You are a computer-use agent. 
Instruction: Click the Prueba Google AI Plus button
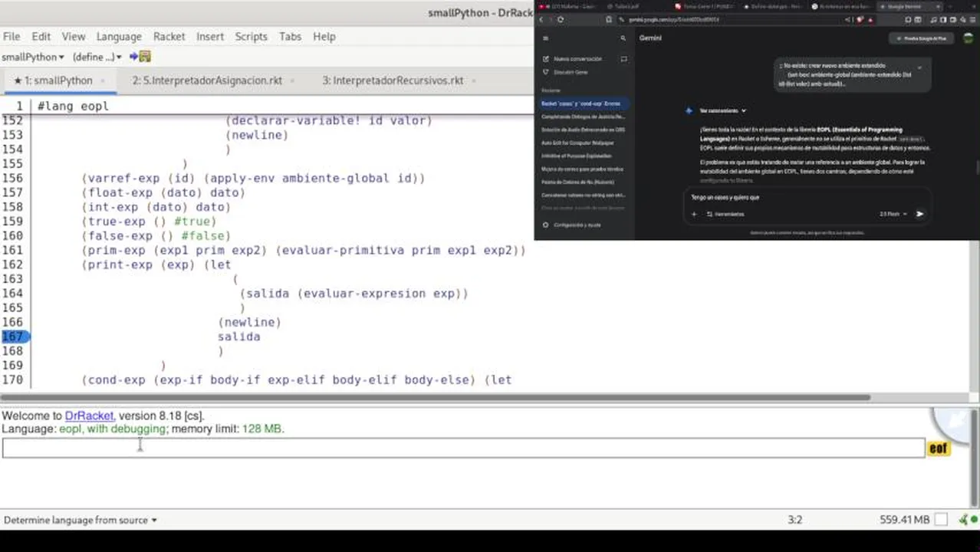(921, 38)
